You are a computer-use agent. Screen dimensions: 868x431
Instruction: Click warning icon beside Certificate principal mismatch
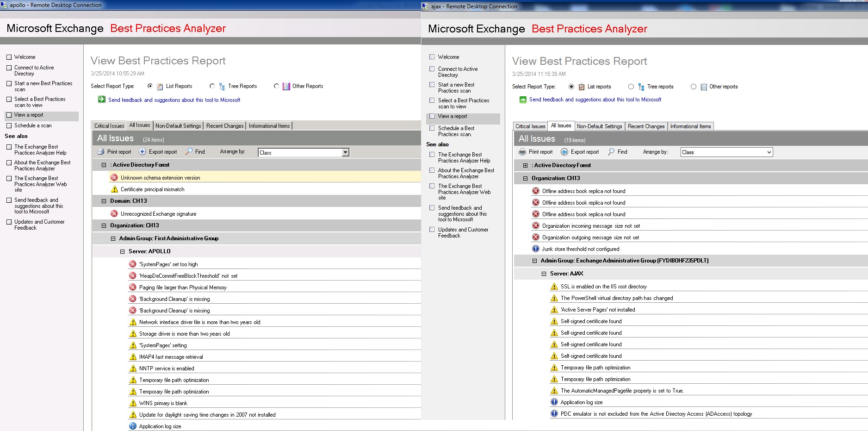pos(114,189)
